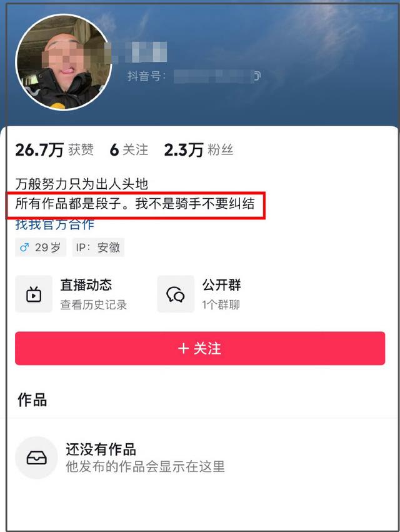Viewport: 400px width, 532px height.
Task: Tap the copy icon beside 抖音号
Action: 257,76
